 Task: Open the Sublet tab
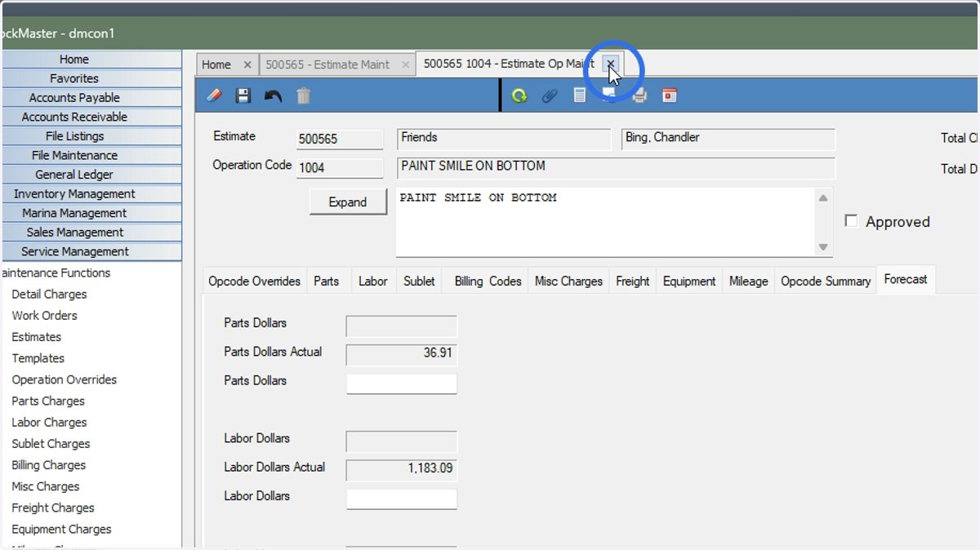(419, 281)
